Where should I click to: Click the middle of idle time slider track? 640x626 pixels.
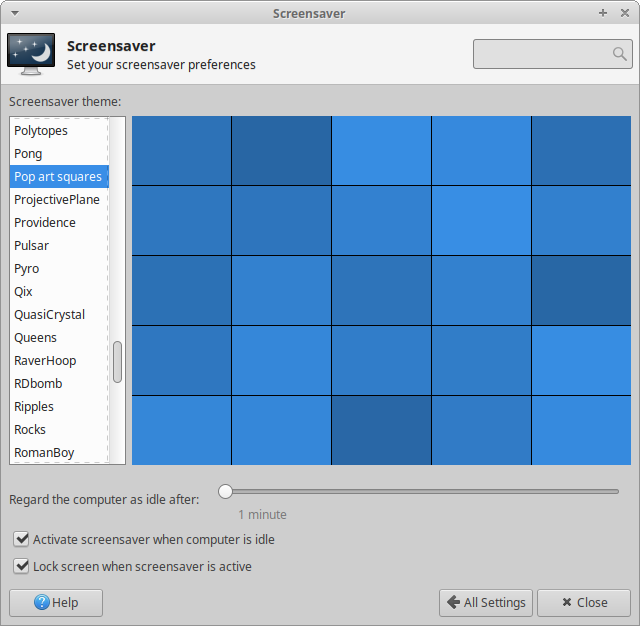(419, 491)
